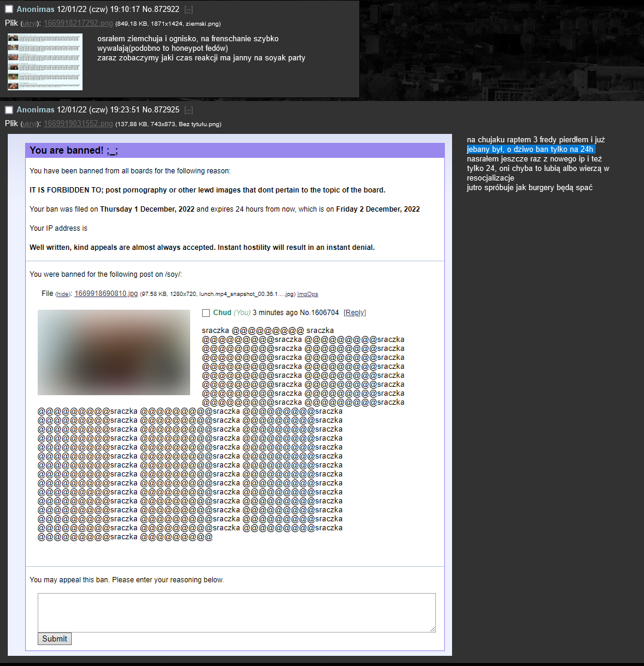Image resolution: width=644 pixels, height=666 pixels.
Task: Click the blurred image in the banned post
Action: pyautogui.click(x=114, y=352)
